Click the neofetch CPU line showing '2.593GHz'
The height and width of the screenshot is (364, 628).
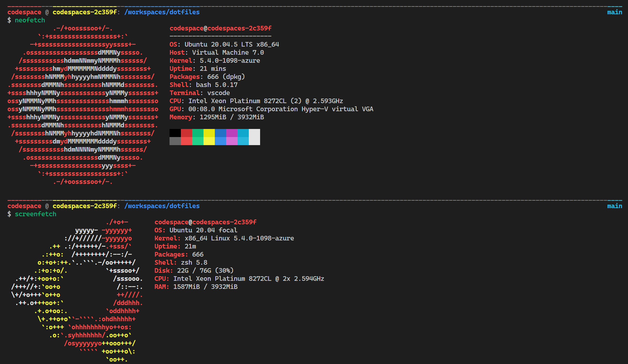(256, 101)
